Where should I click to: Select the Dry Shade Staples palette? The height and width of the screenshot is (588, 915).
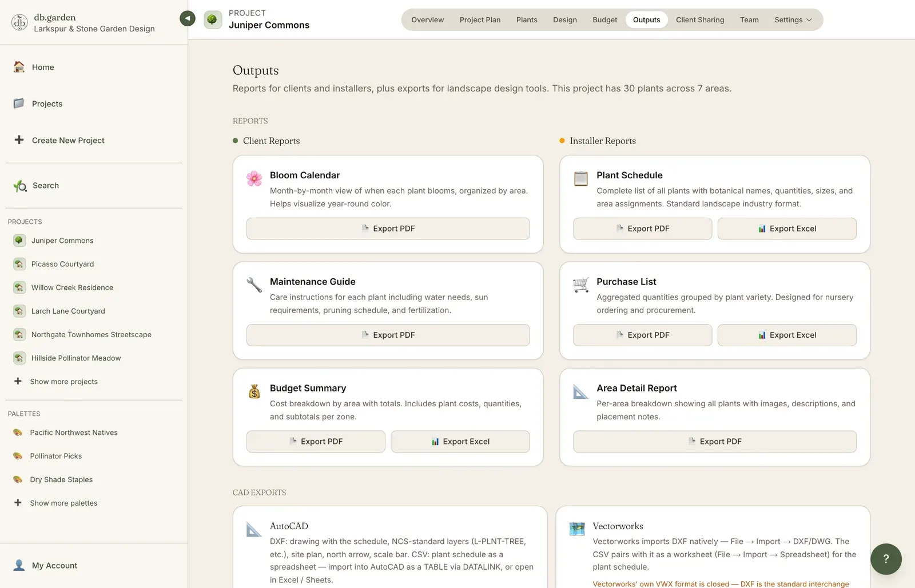[x=61, y=479]
